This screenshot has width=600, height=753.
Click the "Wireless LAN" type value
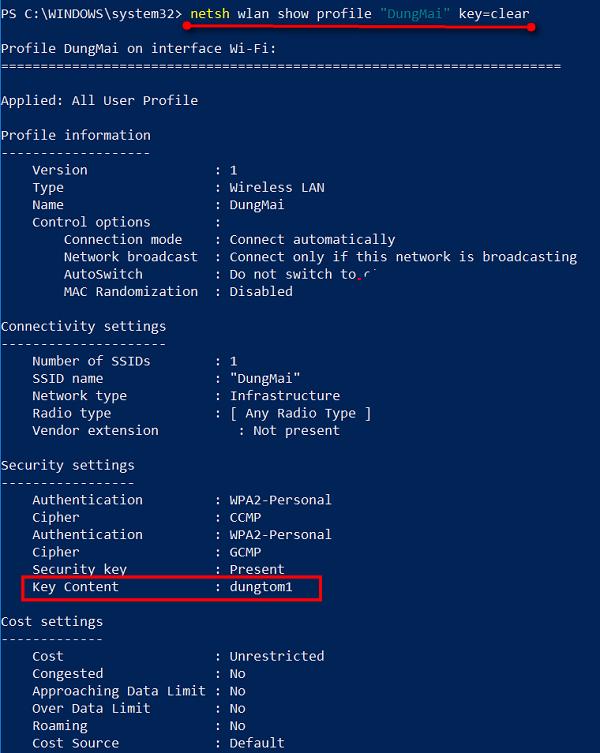[277, 187]
